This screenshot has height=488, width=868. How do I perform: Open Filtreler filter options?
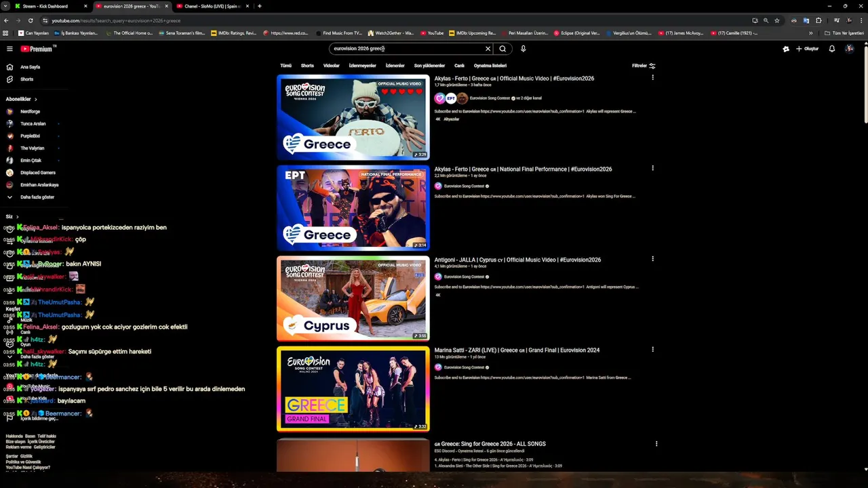[x=644, y=66]
